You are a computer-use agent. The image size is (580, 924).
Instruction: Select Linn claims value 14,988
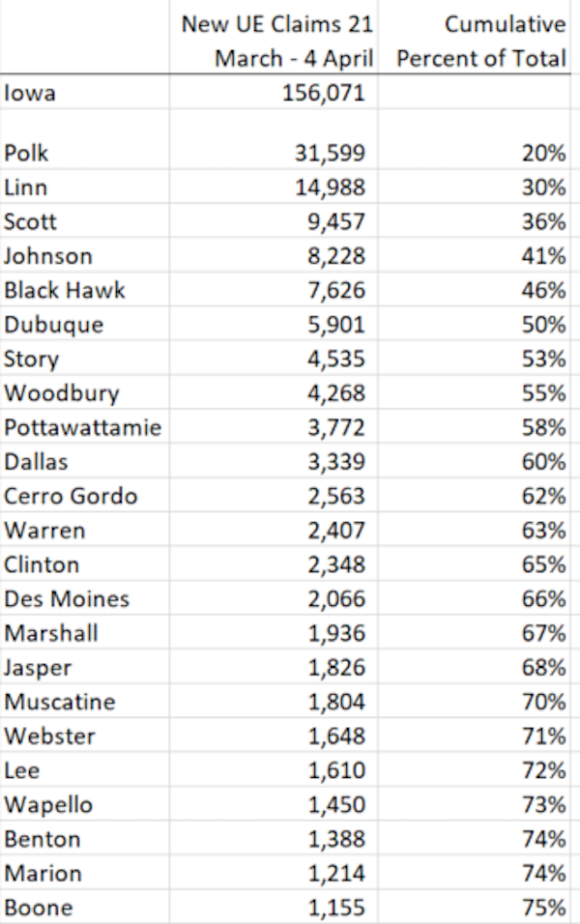(x=274, y=188)
